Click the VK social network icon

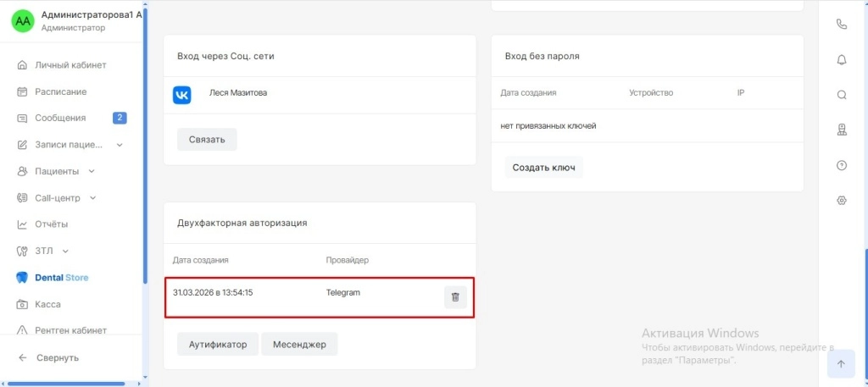pos(182,94)
